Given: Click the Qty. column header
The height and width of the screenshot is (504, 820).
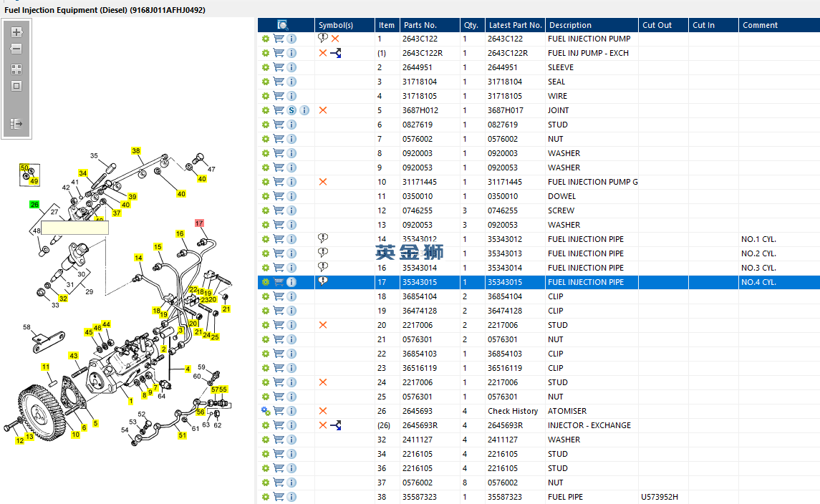Looking at the screenshot, I should tap(471, 25).
